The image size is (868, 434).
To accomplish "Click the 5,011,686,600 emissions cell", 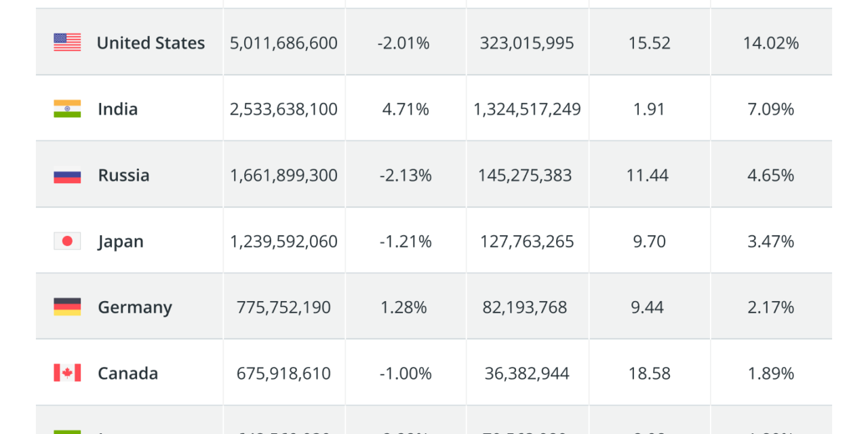I will coord(283,43).
